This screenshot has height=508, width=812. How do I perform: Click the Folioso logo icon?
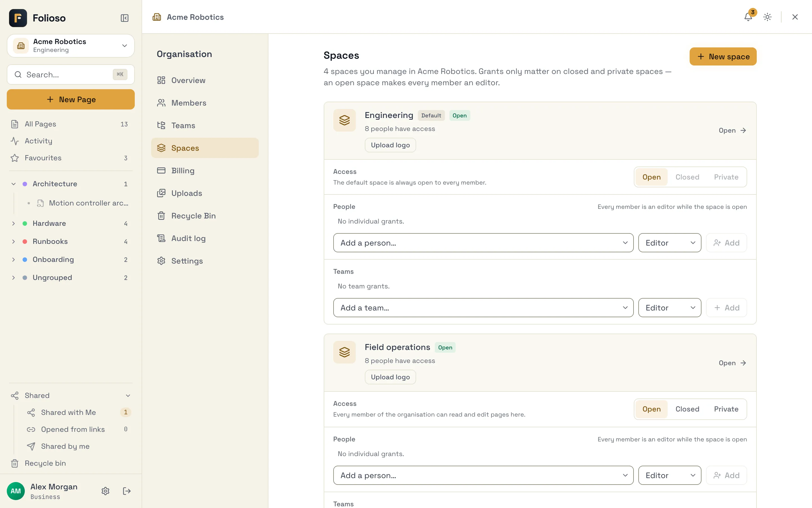click(18, 18)
